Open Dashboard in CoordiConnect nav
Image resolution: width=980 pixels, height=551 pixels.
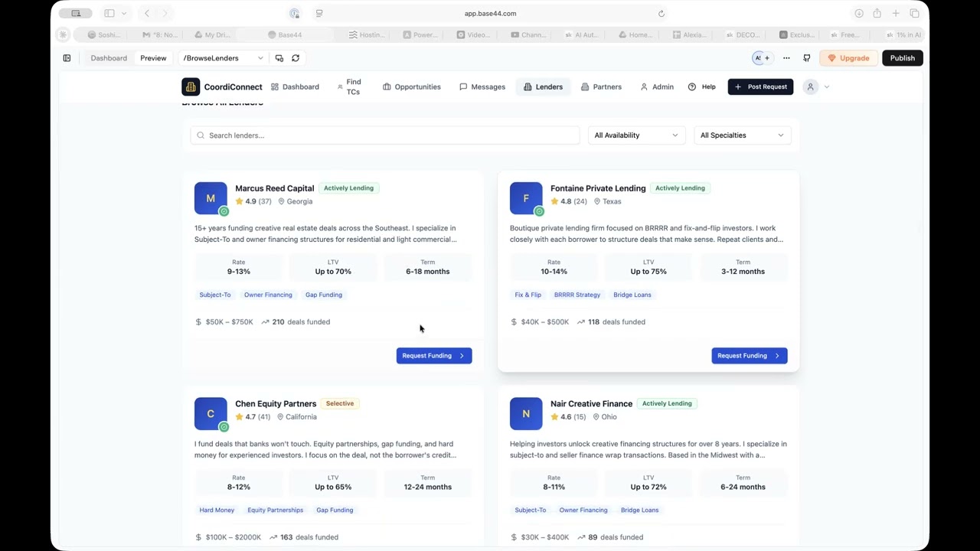point(295,86)
